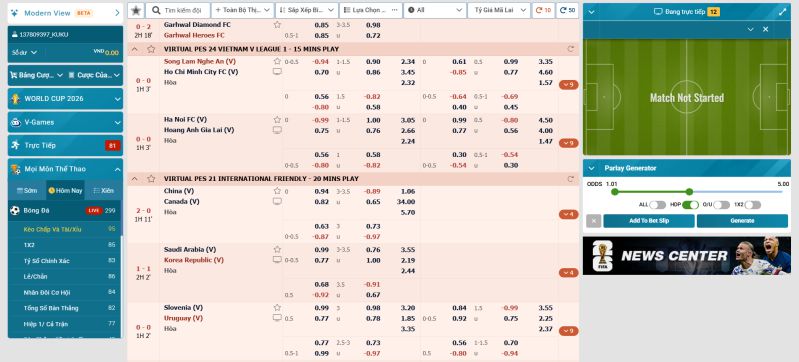This screenshot has width=799, height=362.
Task: Click the Generate button
Action: (742, 221)
